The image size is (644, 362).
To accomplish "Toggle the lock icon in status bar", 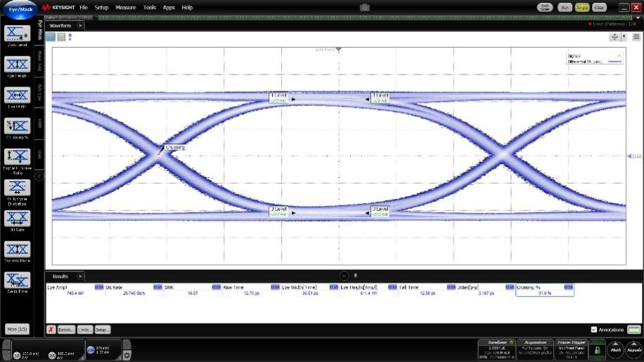I will point(598,351).
